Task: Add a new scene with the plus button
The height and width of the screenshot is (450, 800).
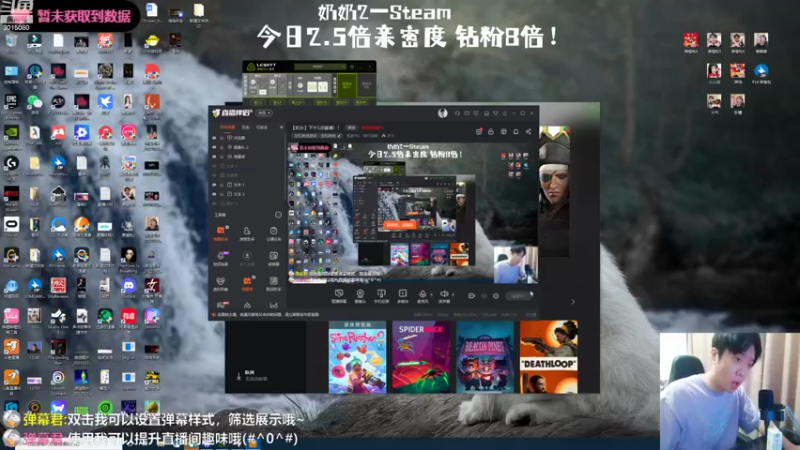Action: 281,127
